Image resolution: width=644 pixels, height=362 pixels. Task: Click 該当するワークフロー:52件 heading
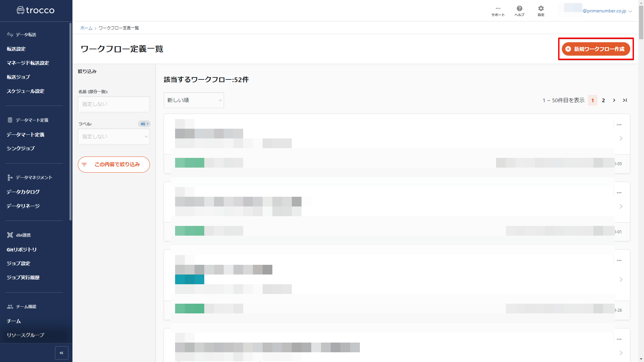pyautogui.click(x=206, y=80)
